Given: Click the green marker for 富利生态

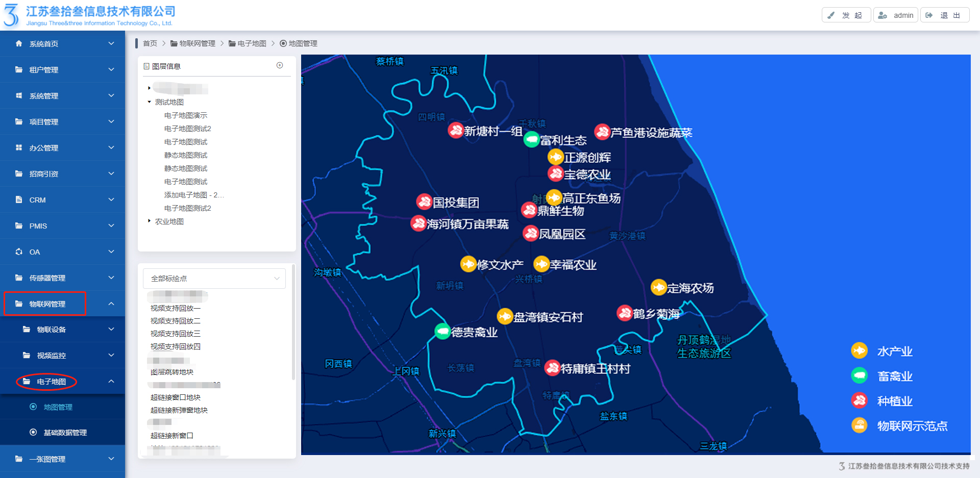Looking at the screenshot, I should coord(532,139).
